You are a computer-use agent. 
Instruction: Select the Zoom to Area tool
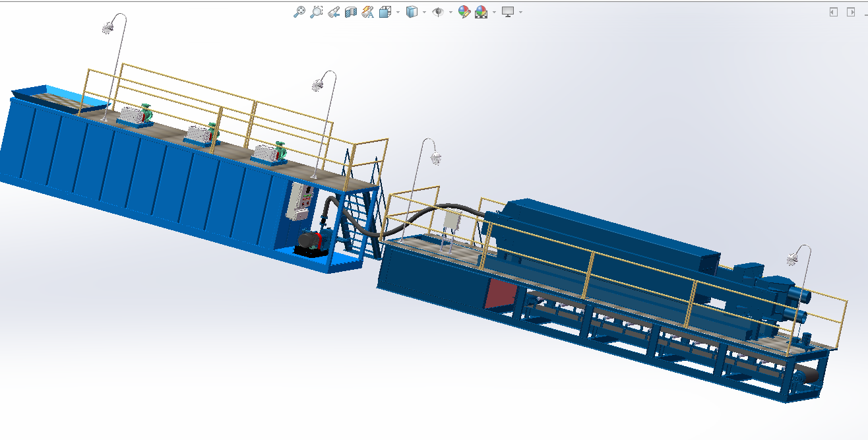317,12
